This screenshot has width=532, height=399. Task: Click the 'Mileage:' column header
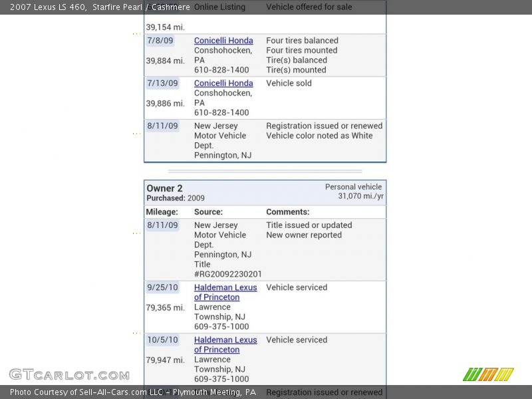[x=162, y=212]
